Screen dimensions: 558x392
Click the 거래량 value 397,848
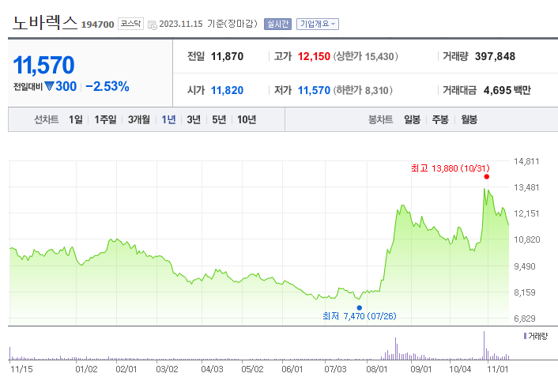(x=495, y=56)
